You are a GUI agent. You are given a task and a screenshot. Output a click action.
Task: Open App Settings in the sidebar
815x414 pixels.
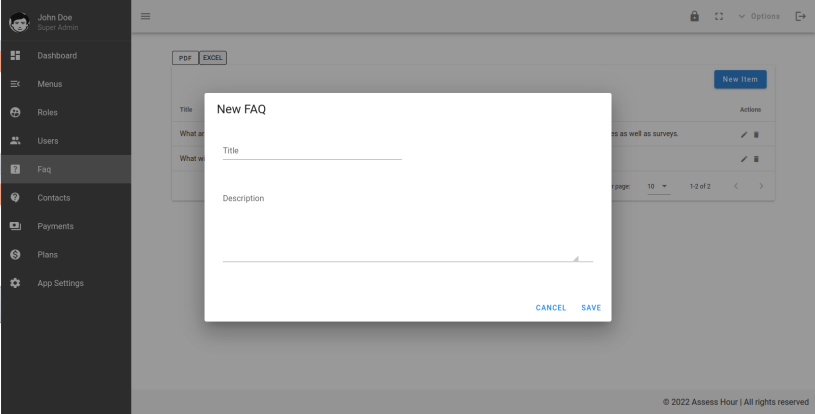coord(60,283)
